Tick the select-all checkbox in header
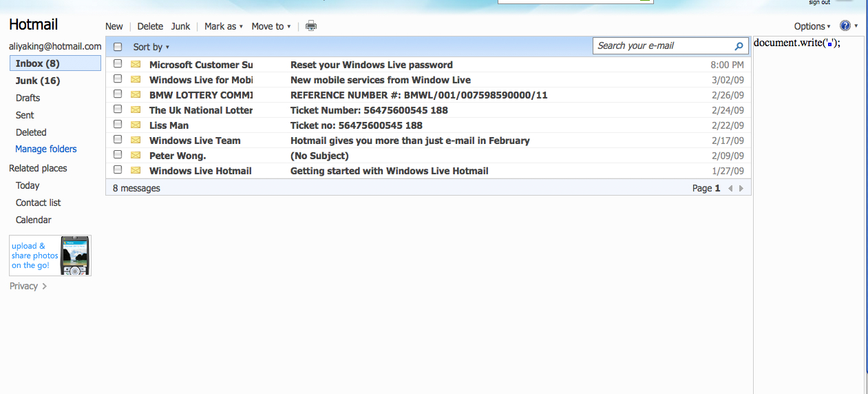Viewport: 868px width, 394px height. click(x=118, y=47)
